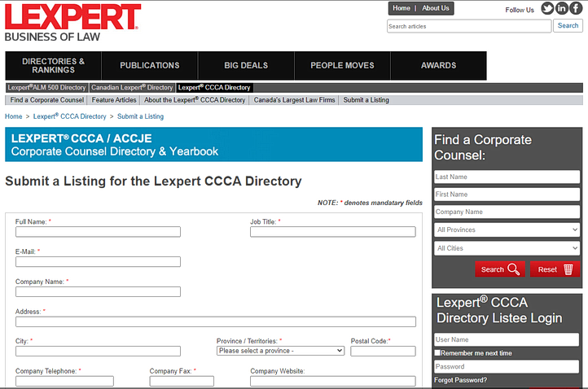Image resolution: width=588 pixels, height=389 pixels.
Task: Focus the Full Name input field
Action: point(98,232)
